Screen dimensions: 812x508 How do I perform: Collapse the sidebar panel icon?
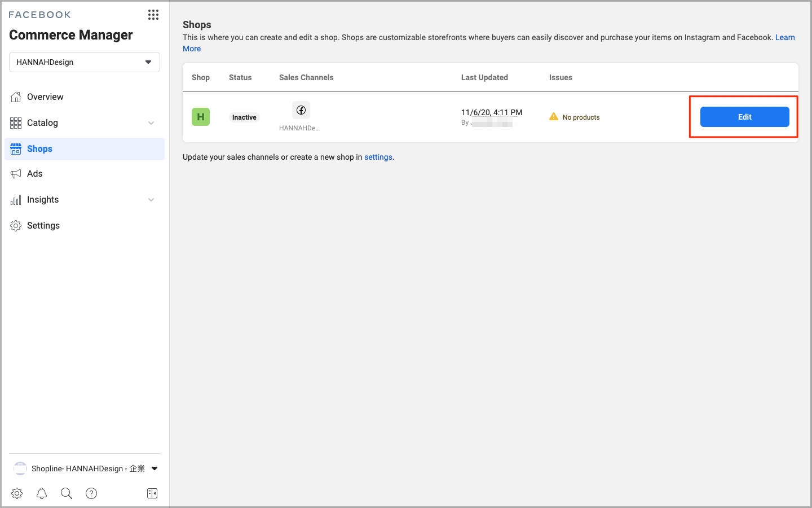152,493
